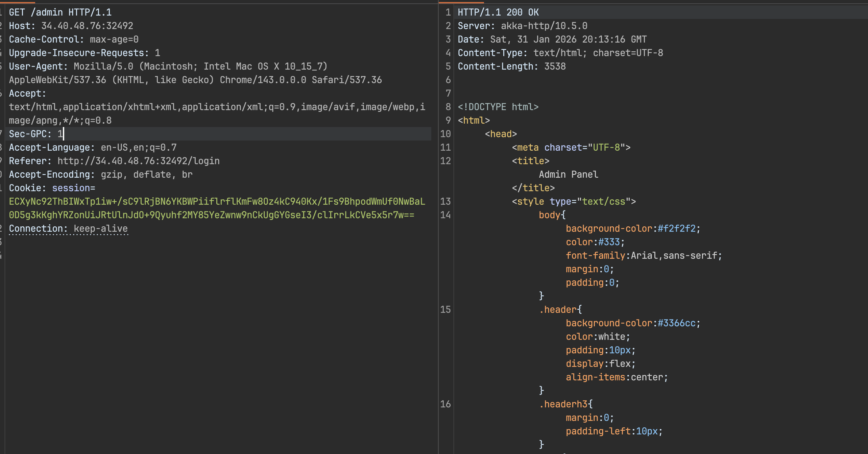Click the DOCTYPE html declaration

coord(498,107)
